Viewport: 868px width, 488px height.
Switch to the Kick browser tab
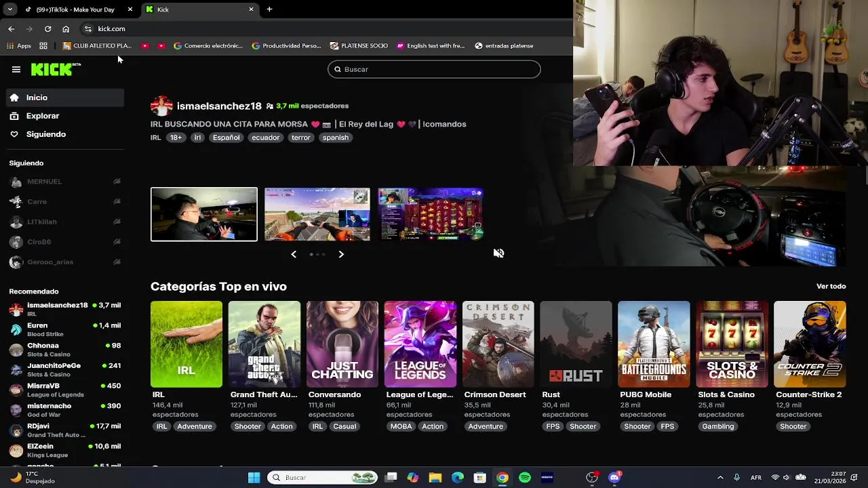click(200, 9)
